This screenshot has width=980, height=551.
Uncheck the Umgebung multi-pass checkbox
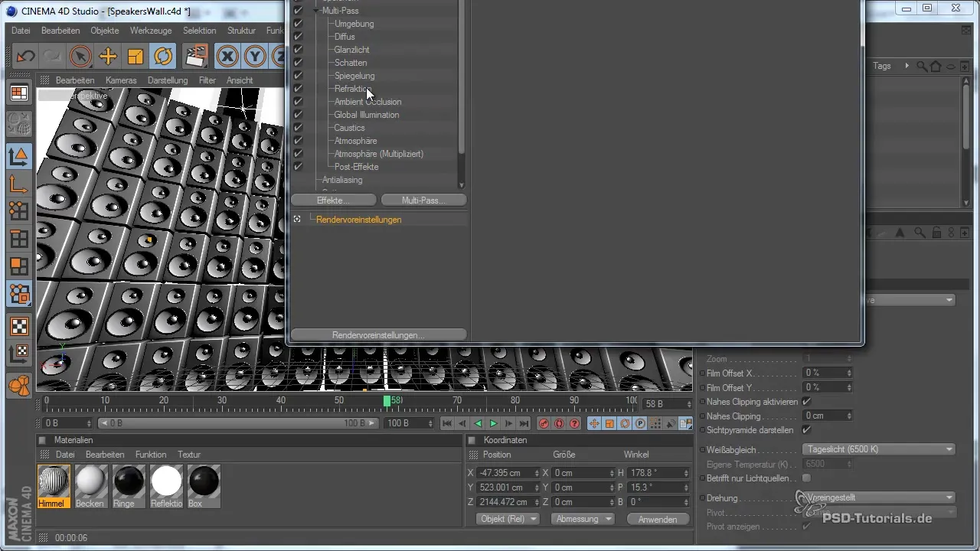click(x=299, y=24)
